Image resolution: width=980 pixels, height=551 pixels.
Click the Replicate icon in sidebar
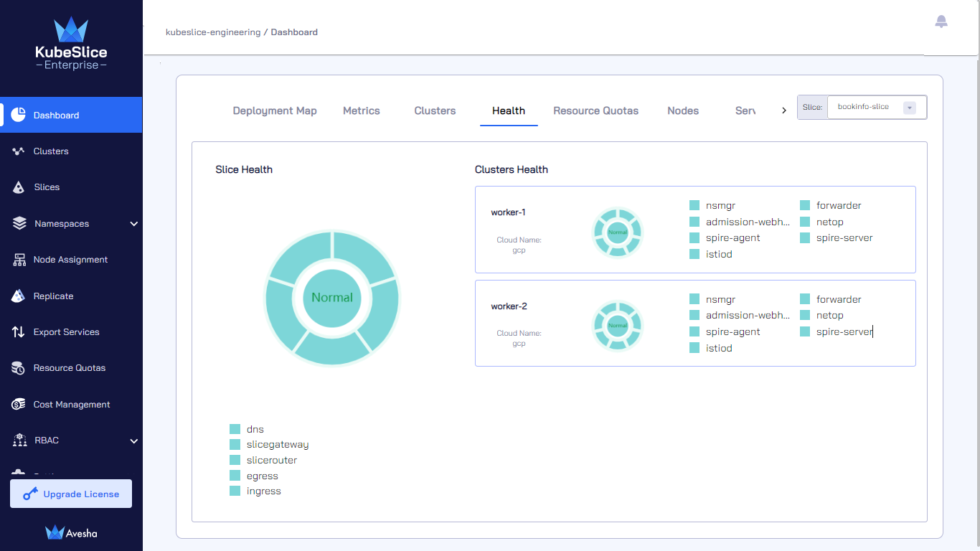click(19, 296)
